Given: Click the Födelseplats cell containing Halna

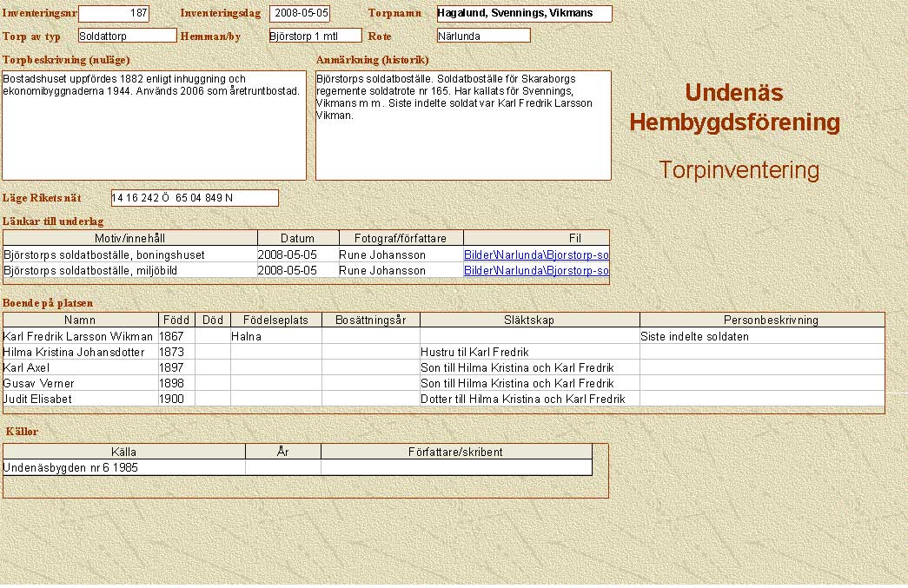Looking at the screenshot, I should click(275, 336).
